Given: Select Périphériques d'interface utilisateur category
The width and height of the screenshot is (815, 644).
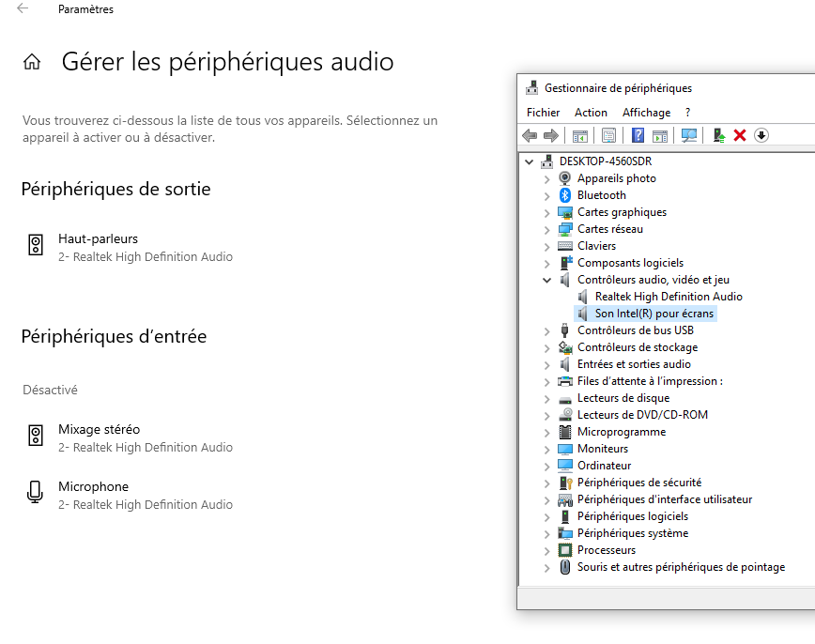Looking at the screenshot, I should pos(664,499).
